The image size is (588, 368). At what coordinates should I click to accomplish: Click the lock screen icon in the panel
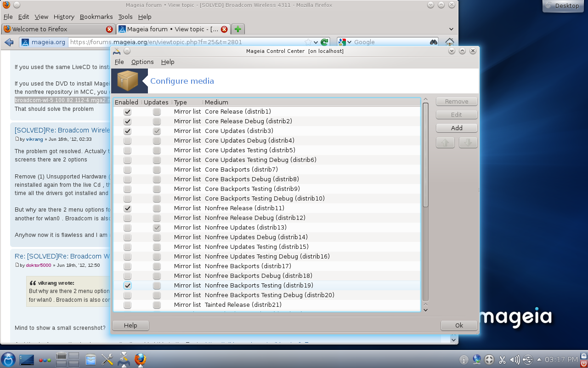click(584, 356)
